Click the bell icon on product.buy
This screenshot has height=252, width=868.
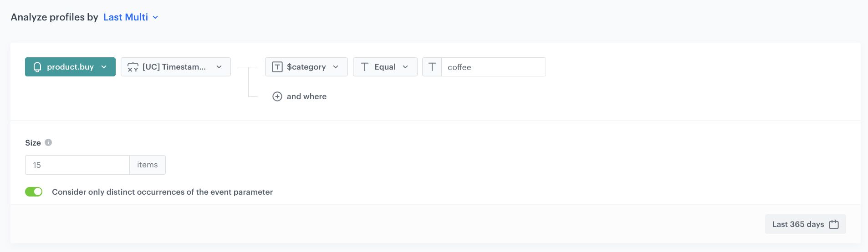(x=37, y=67)
